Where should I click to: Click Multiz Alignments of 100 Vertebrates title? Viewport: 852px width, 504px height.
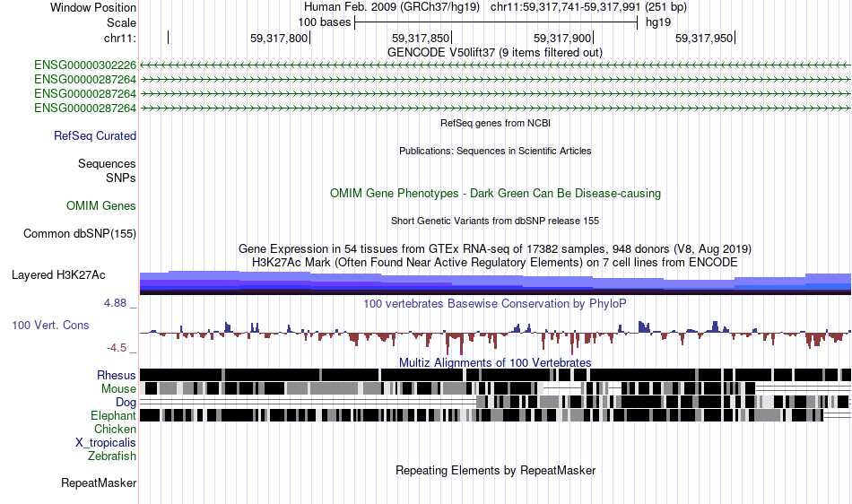pyautogui.click(x=495, y=362)
